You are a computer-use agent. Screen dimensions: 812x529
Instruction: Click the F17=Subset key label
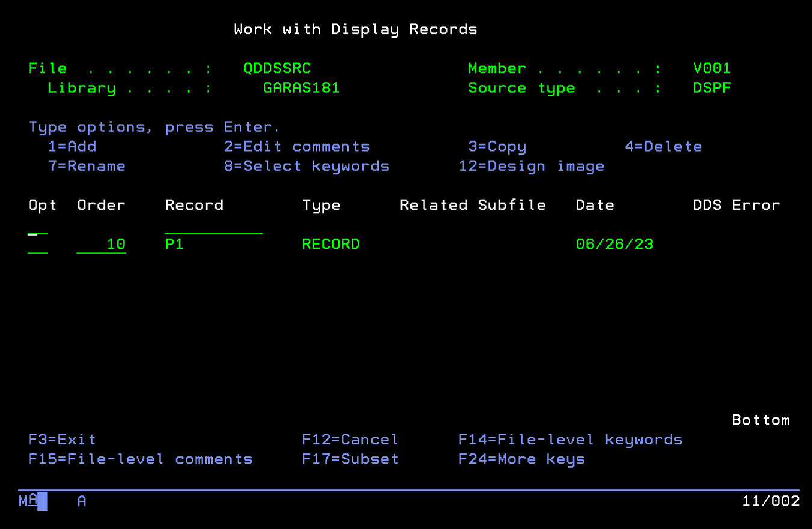point(350,459)
